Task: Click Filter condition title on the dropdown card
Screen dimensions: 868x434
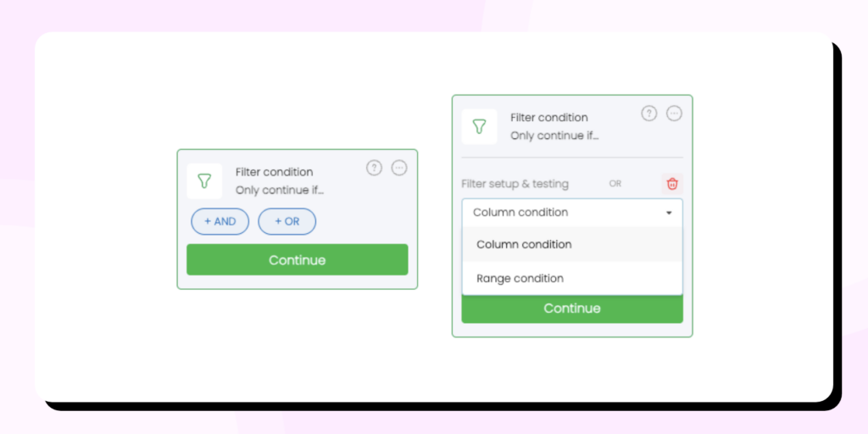Action: 549,117
